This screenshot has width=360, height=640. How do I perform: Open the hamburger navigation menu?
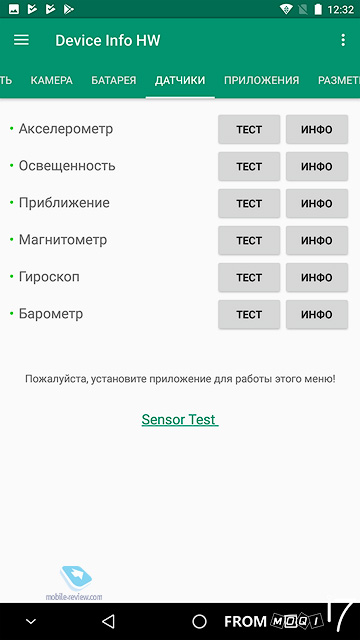tap(21, 40)
